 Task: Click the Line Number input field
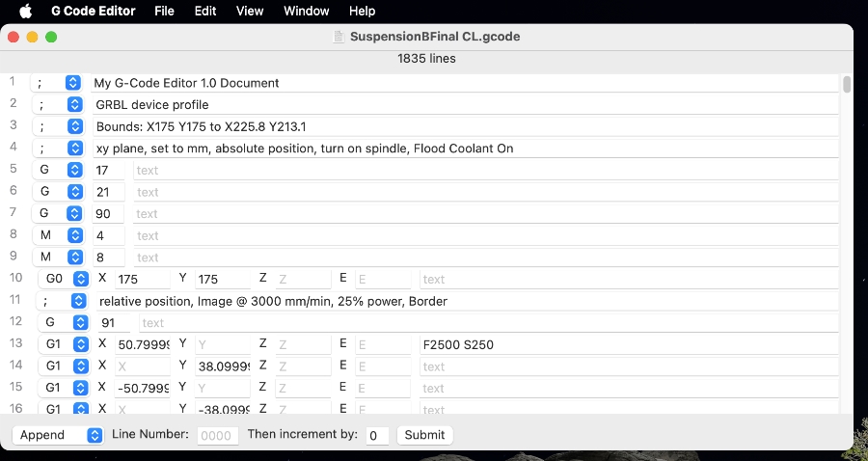click(217, 436)
